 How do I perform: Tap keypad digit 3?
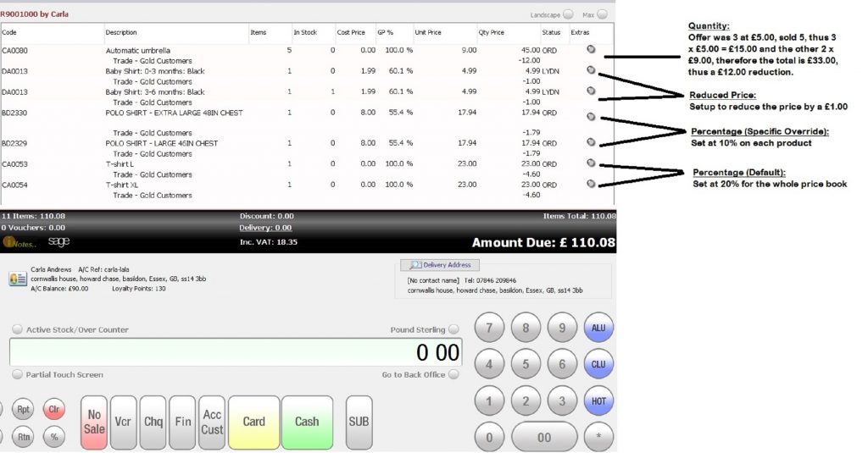(x=562, y=401)
